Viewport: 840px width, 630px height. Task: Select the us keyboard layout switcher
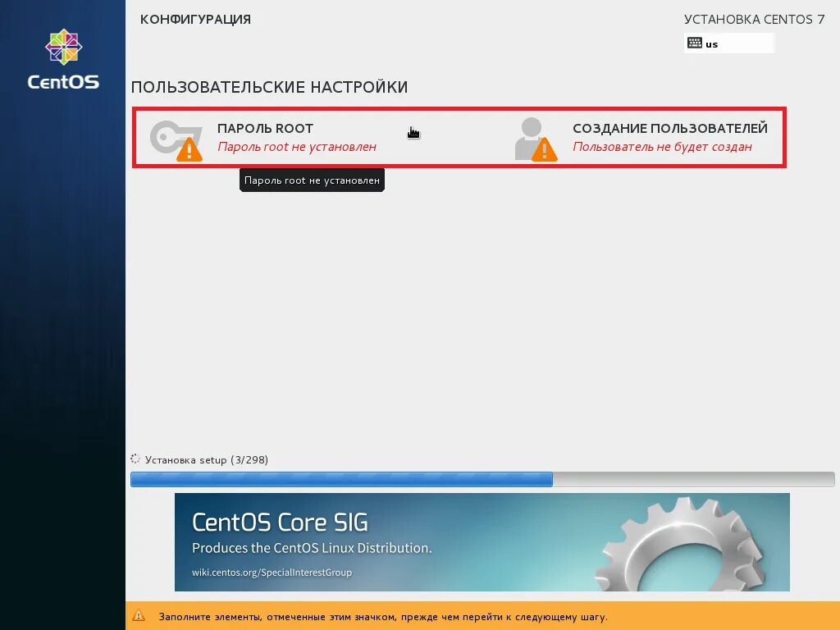pyautogui.click(x=728, y=43)
